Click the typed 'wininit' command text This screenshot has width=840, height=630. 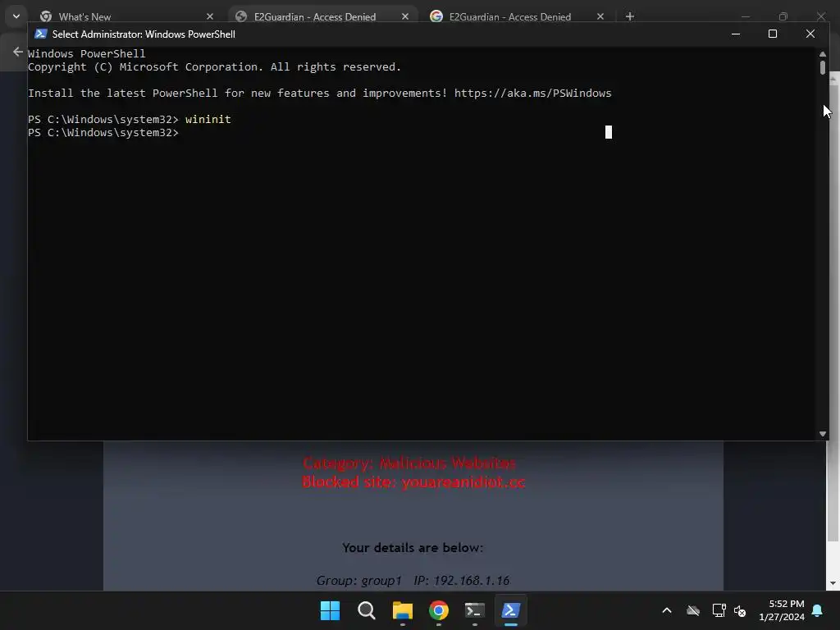pos(208,119)
